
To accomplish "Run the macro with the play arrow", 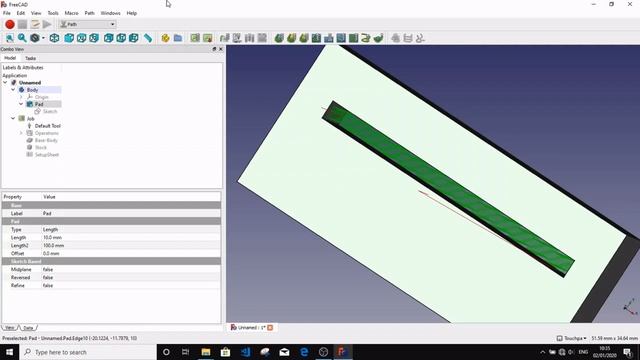I will coord(47,24).
